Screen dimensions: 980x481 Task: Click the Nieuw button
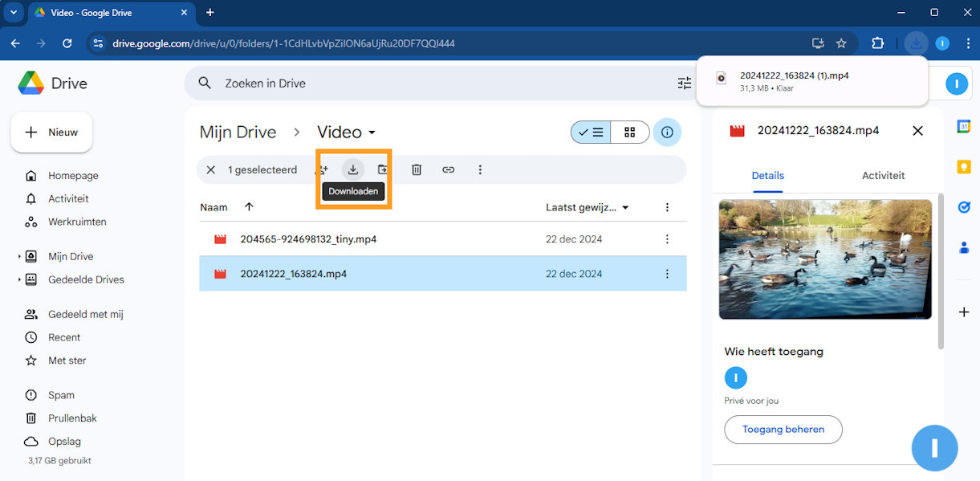click(x=51, y=132)
